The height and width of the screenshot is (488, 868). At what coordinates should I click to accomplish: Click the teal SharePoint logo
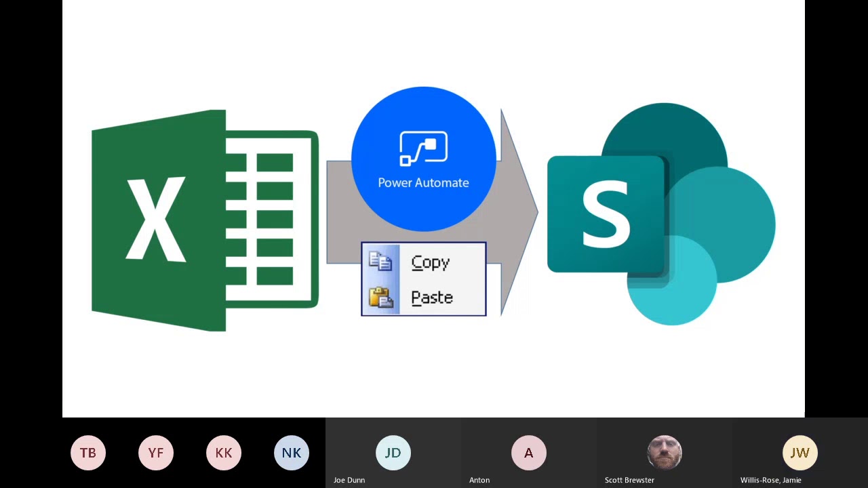pyautogui.click(x=661, y=214)
